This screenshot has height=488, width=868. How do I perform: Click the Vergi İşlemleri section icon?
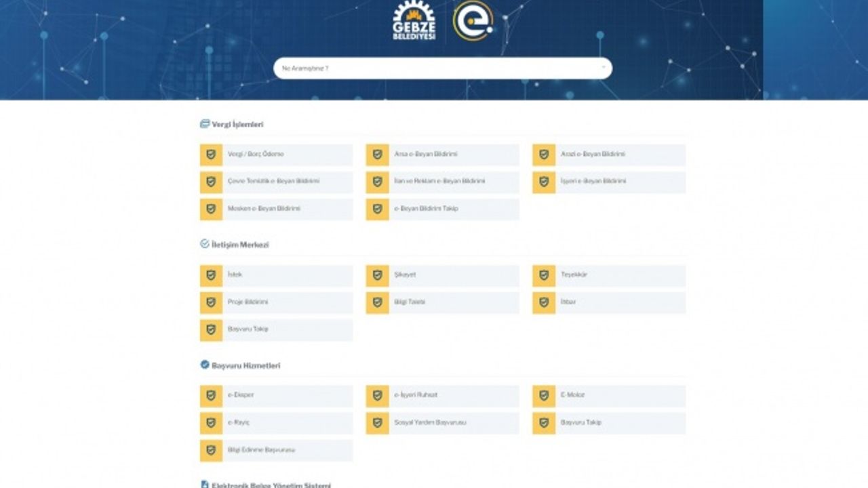[205, 124]
